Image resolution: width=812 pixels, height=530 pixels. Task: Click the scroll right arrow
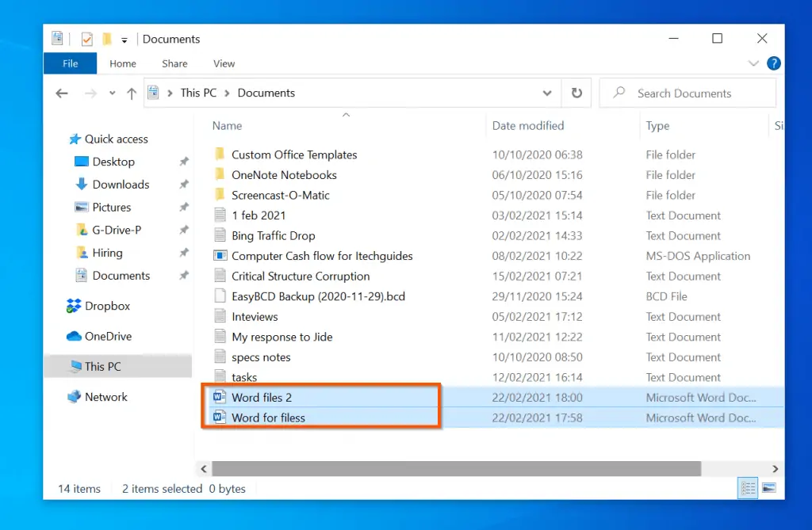[775, 468]
